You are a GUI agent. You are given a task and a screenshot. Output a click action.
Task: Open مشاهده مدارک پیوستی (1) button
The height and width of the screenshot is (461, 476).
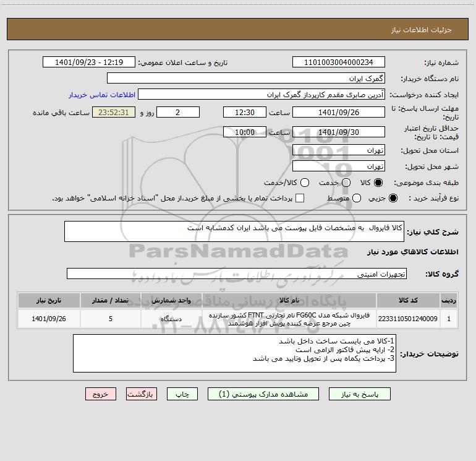[263, 394]
